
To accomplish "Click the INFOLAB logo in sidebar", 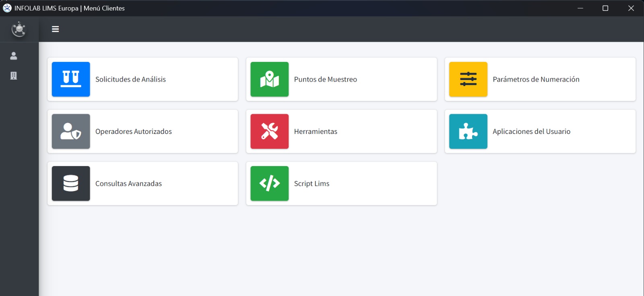I will pyautogui.click(x=19, y=29).
